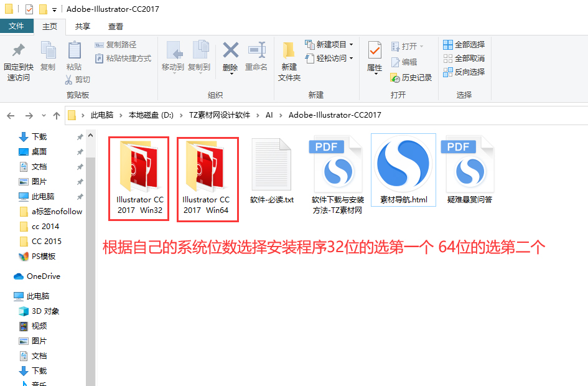Image resolution: width=588 pixels, height=386 pixels.
Task: Go back to the previous folder
Action: 11,116
